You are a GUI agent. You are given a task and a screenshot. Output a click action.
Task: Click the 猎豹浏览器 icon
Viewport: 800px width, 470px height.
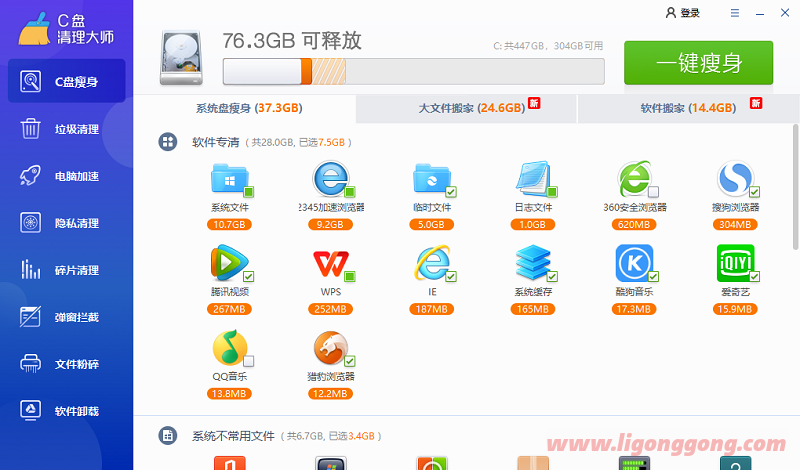point(331,348)
